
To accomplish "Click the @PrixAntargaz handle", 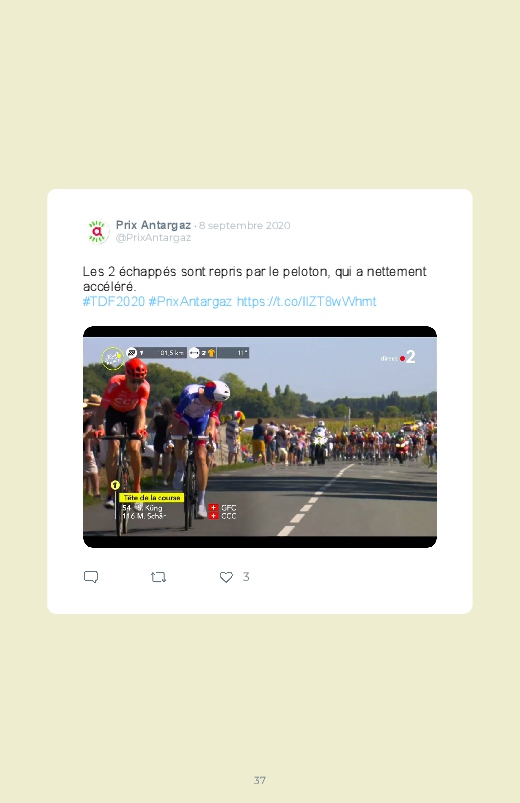I will (153, 238).
